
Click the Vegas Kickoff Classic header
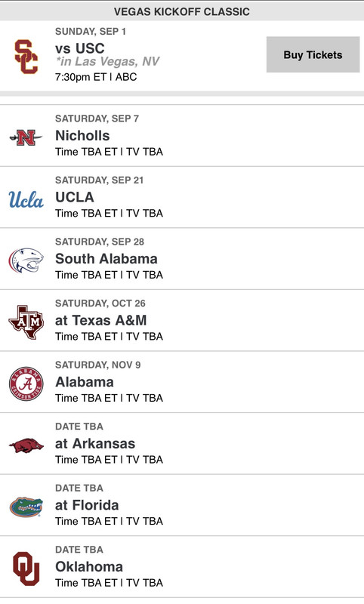[x=182, y=11]
